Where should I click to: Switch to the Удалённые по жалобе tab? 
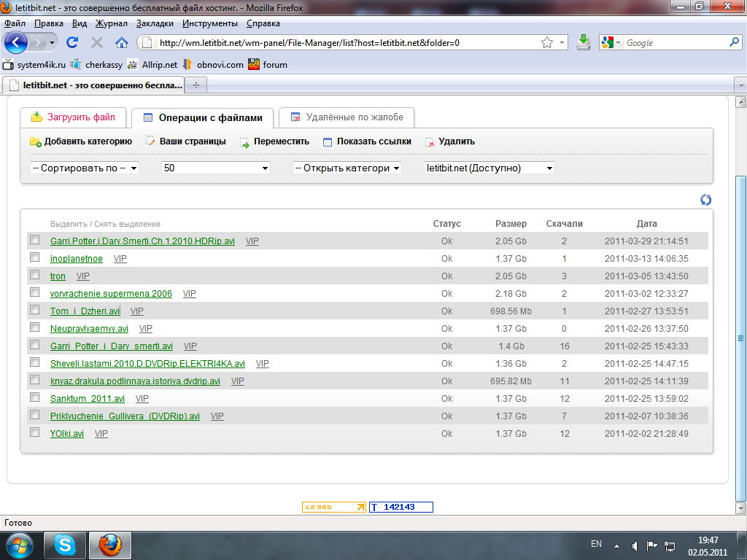(347, 117)
